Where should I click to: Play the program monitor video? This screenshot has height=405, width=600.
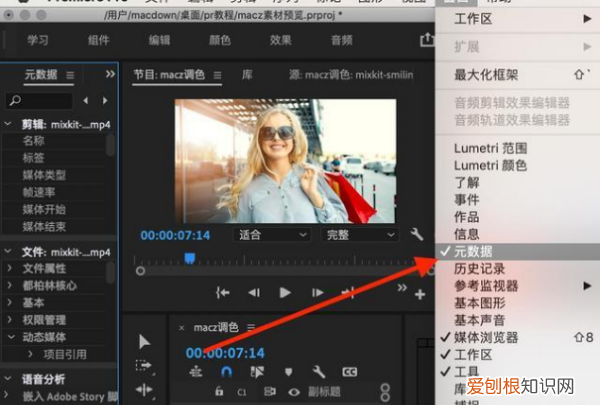(285, 293)
